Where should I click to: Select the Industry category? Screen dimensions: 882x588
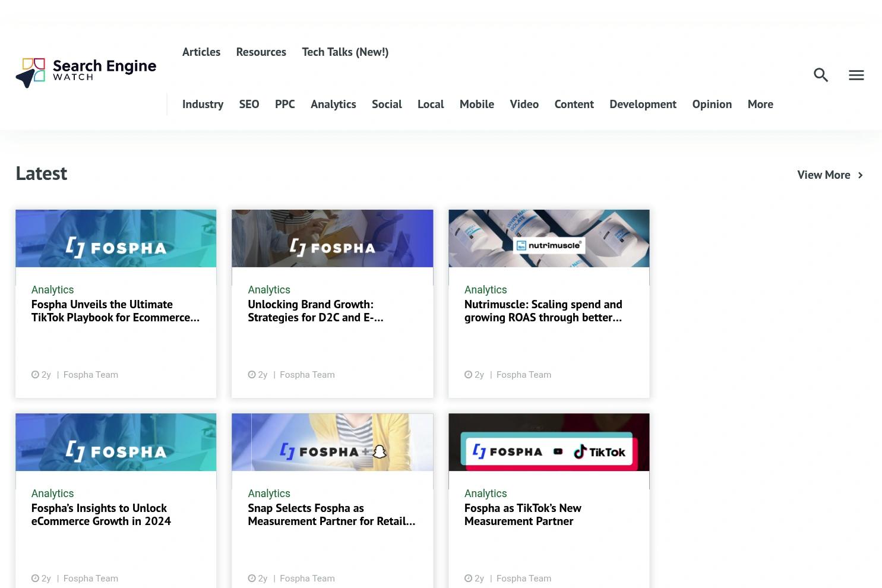(x=203, y=104)
